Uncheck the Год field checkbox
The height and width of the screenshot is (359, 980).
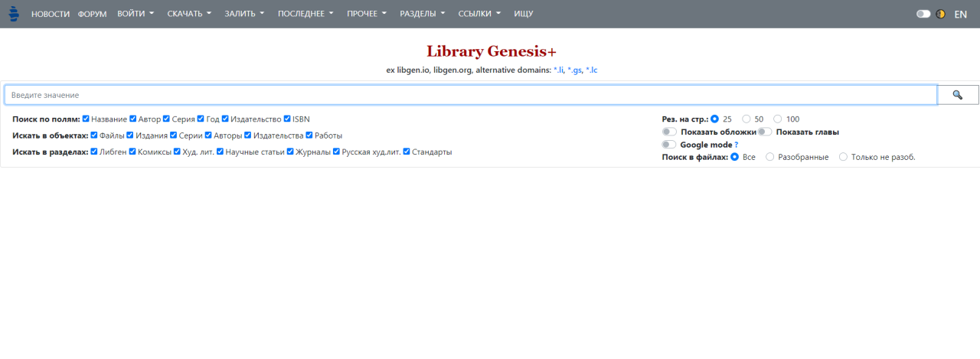tap(201, 119)
